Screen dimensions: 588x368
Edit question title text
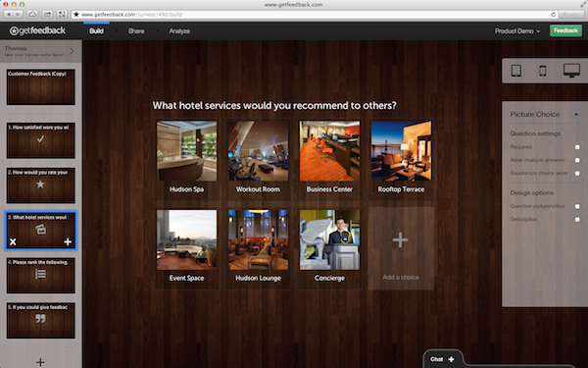pos(274,106)
